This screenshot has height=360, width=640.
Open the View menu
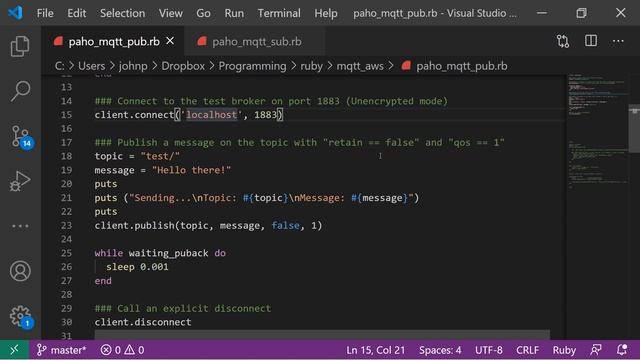click(171, 13)
